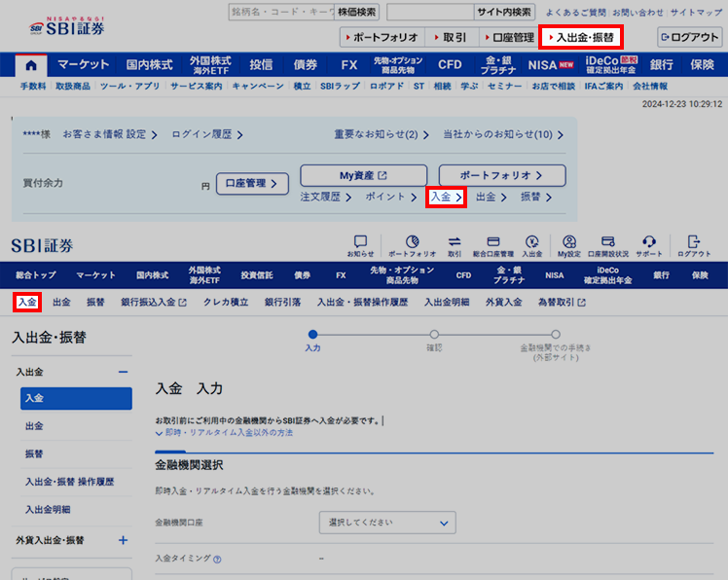
Task: Open よくあるご質問 link
Action: pyautogui.click(x=576, y=13)
